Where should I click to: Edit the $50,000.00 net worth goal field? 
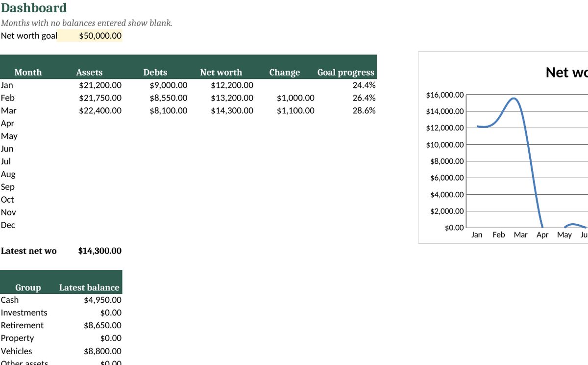click(x=90, y=36)
